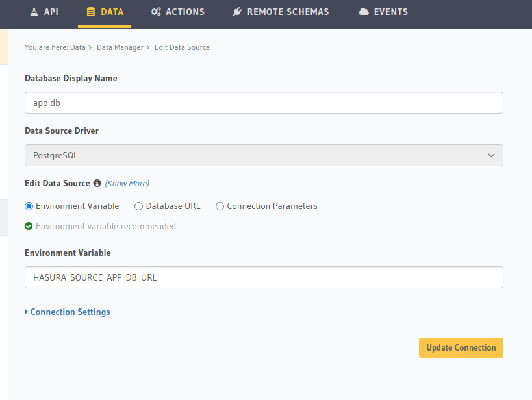Click the Remote Schemas plug icon
Viewport: 532px width, 400px height.
tap(237, 12)
